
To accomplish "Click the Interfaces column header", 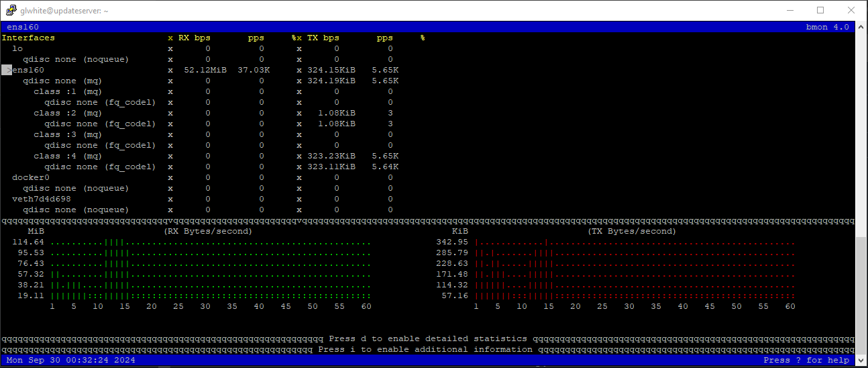I will click(x=28, y=38).
